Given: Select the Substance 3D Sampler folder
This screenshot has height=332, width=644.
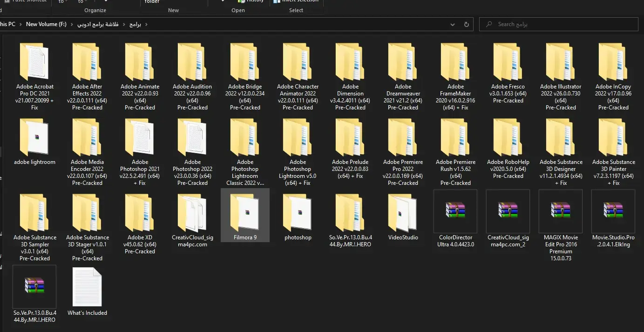Looking at the screenshot, I should (34, 227).
